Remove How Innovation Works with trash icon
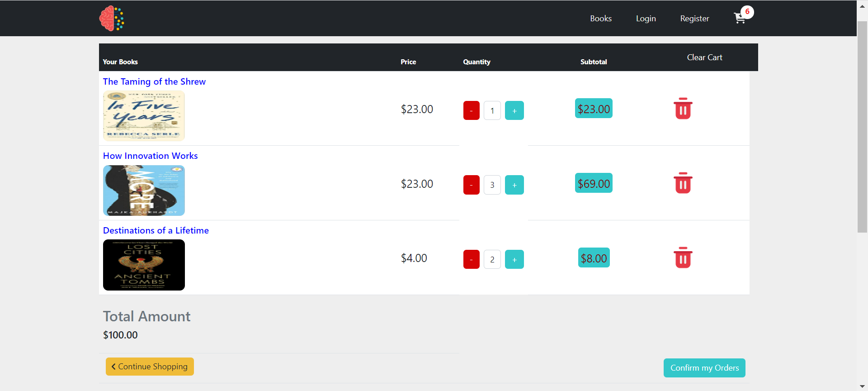The width and height of the screenshot is (868, 391). (x=683, y=183)
